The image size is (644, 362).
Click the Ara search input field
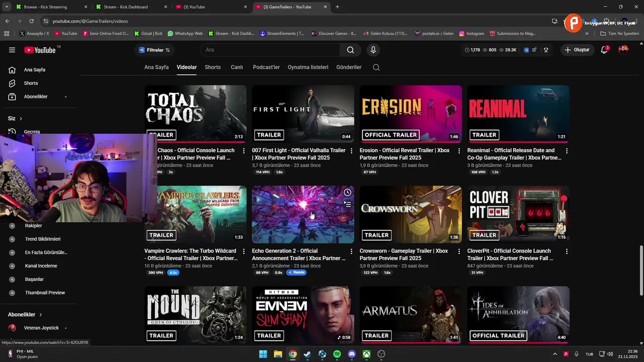point(270,50)
